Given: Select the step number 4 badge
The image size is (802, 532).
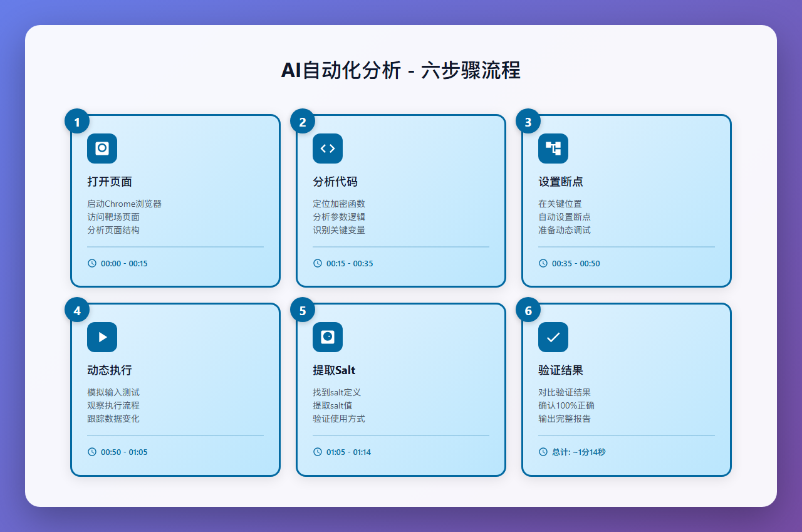Looking at the screenshot, I should pyautogui.click(x=76, y=309).
